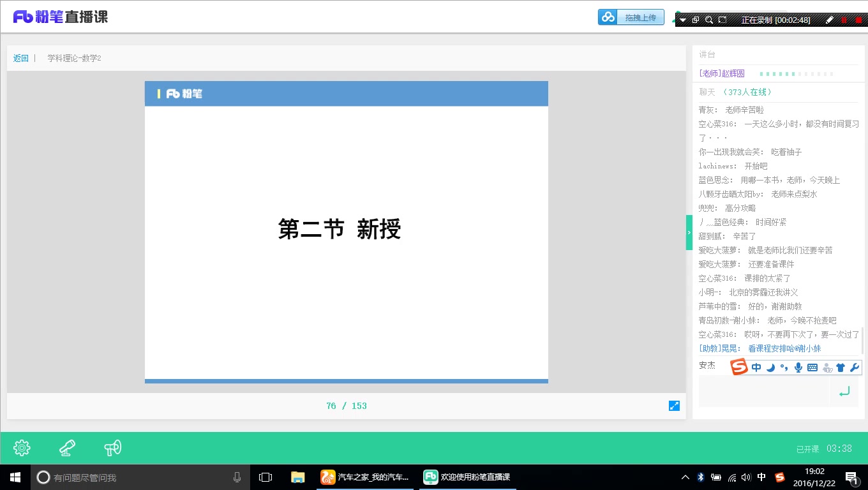Screen dimensions: 868x490
Task: Click the 讲台 section header
Action: tap(707, 55)
